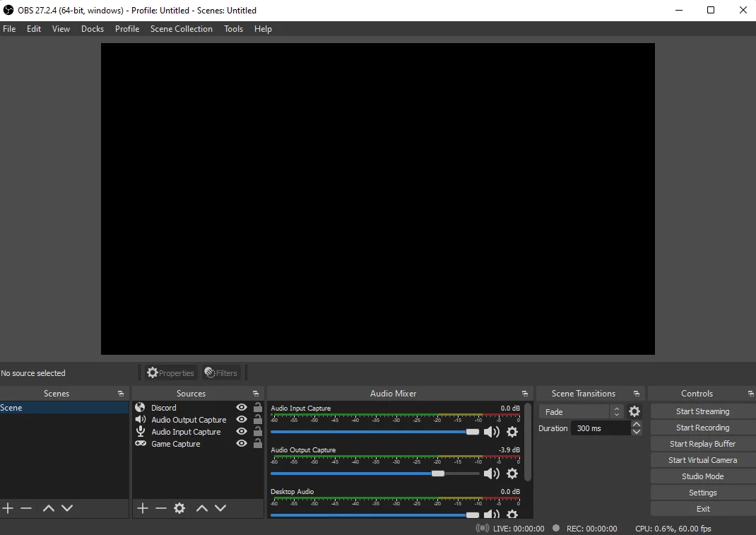
Task: Pop out the Sources dock
Action: click(x=256, y=394)
